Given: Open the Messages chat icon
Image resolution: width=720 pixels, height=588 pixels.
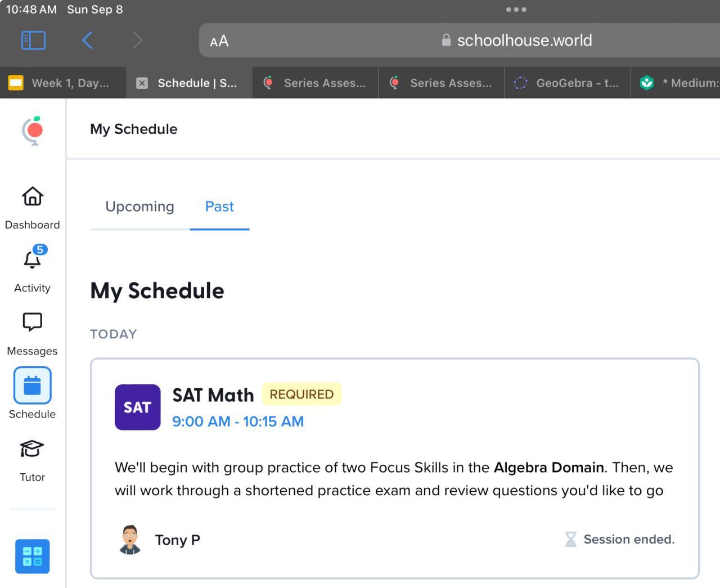Looking at the screenshot, I should pyautogui.click(x=33, y=322).
